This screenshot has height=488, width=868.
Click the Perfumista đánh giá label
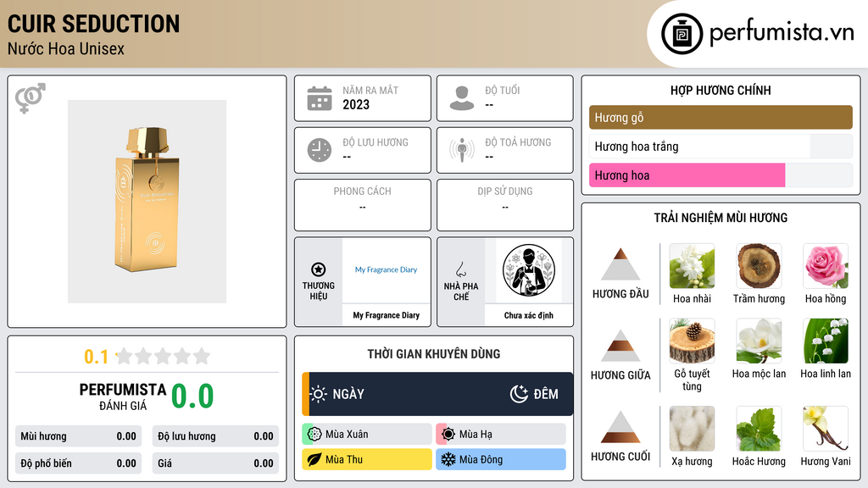tap(123, 396)
